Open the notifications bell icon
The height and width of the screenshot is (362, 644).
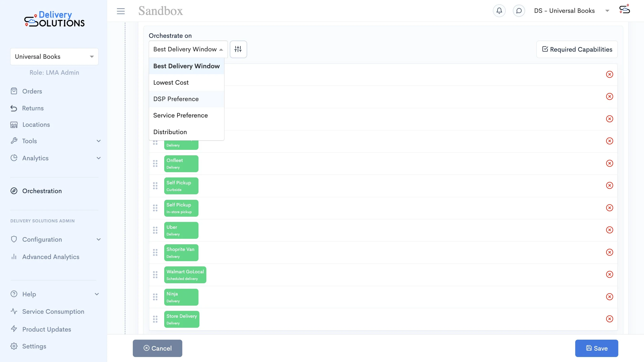coord(499,11)
